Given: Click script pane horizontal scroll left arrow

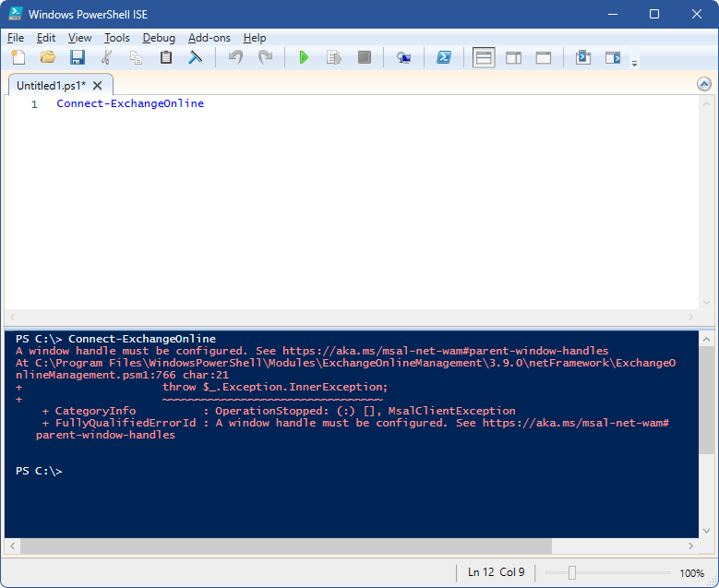Looking at the screenshot, I should tap(12, 317).
